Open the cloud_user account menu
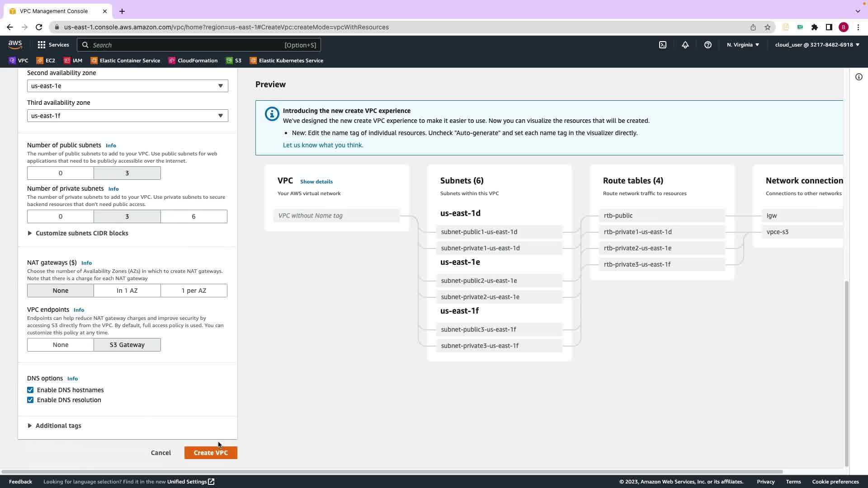Screen dimensions: 868x488 click(x=817, y=45)
